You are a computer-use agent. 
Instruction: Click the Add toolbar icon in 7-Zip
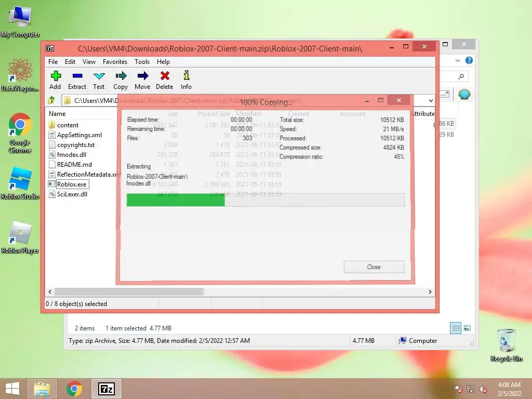[x=55, y=80]
